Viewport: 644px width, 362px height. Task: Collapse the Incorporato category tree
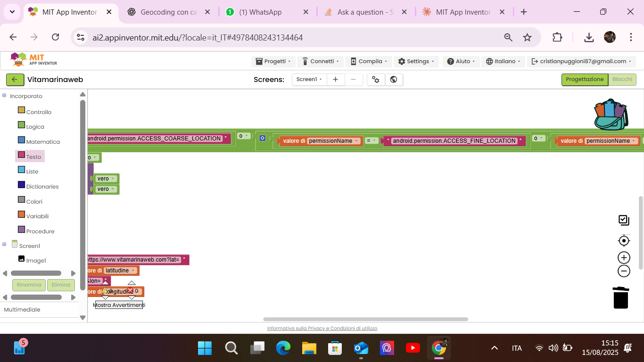4,96
